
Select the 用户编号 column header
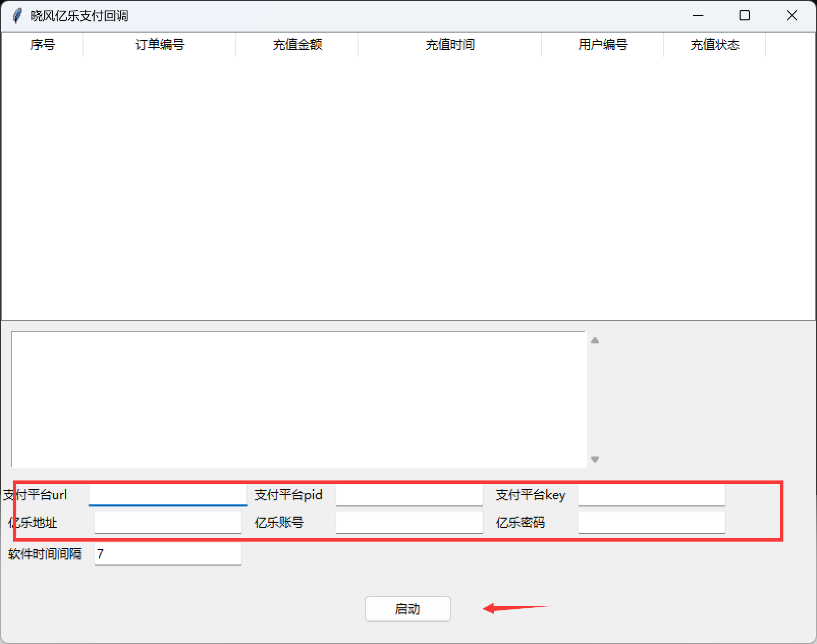pos(602,45)
